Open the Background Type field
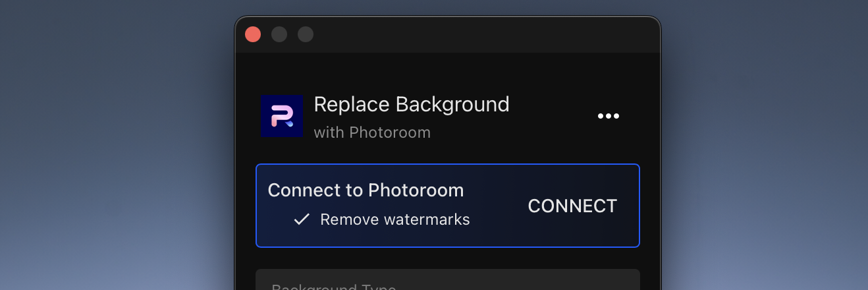The image size is (868, 290). [448, 279]
